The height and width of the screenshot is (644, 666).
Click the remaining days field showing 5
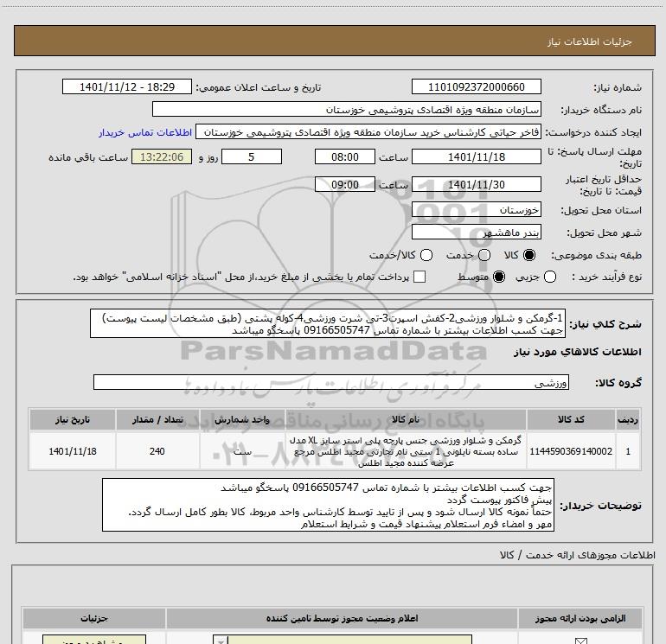point(252,156)
